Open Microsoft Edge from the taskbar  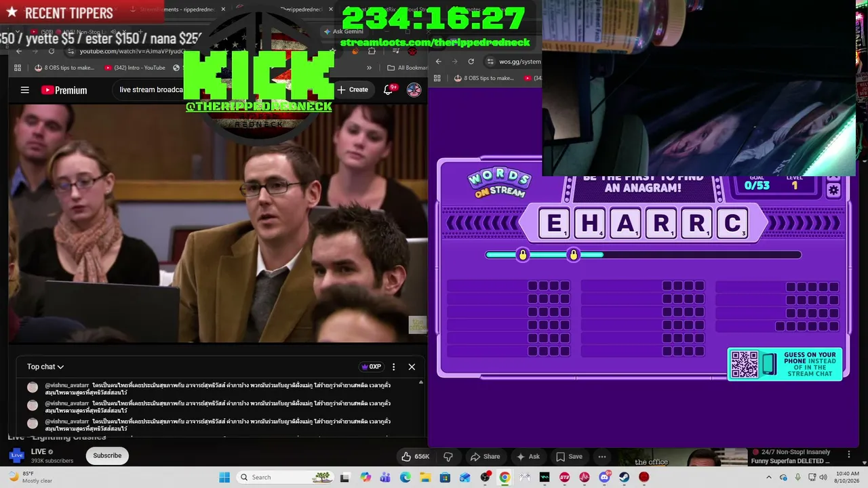(406, 477)
